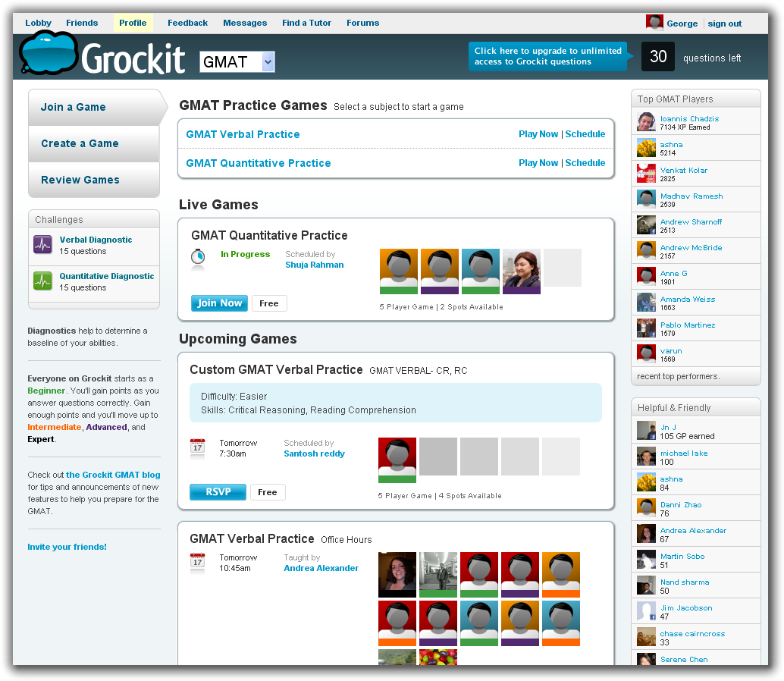Open Santosh reddy's profile link
Screen dimensions: 784x681
(x=315, y=454)
